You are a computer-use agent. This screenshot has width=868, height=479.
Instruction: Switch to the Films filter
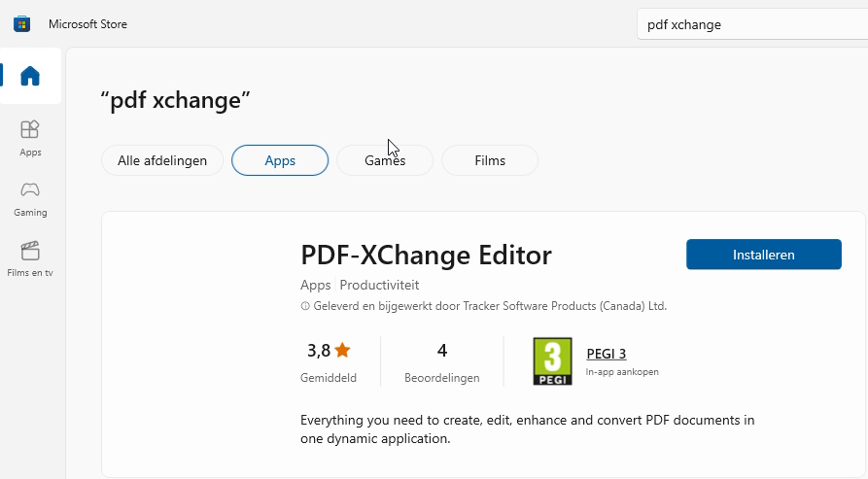click(x=490, y=160)
